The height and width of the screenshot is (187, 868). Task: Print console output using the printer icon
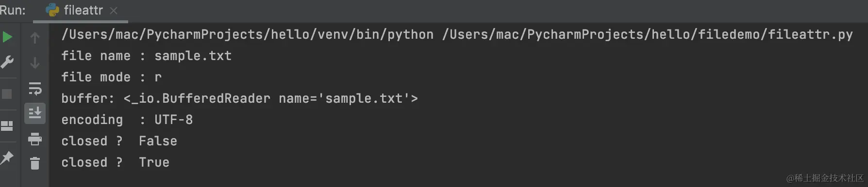tap(35, 139)
